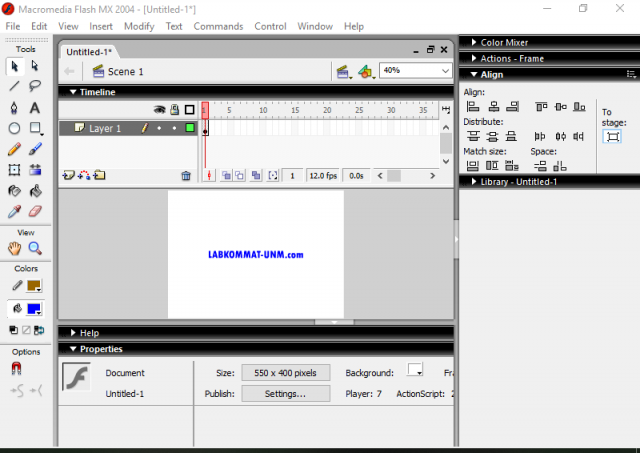Screen dimensions: 640x453
Task: Delete layer with trash icon
Action: (x=186, y=176)
